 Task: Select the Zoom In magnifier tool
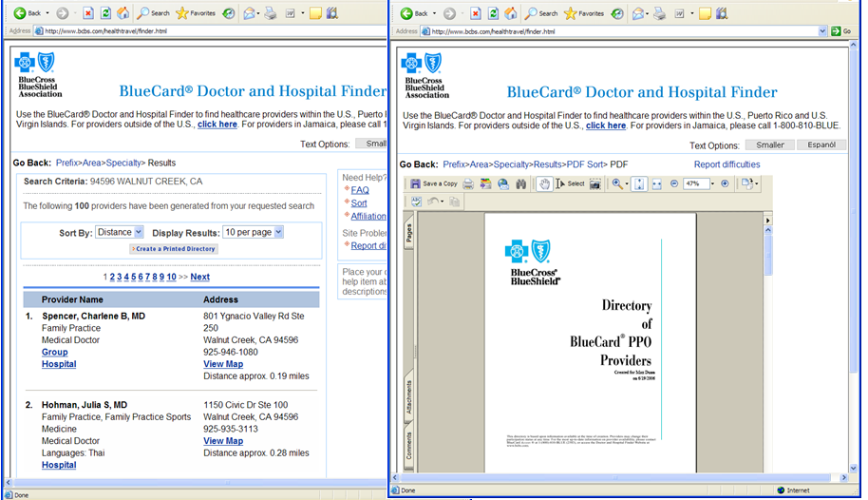pos(616,183)
